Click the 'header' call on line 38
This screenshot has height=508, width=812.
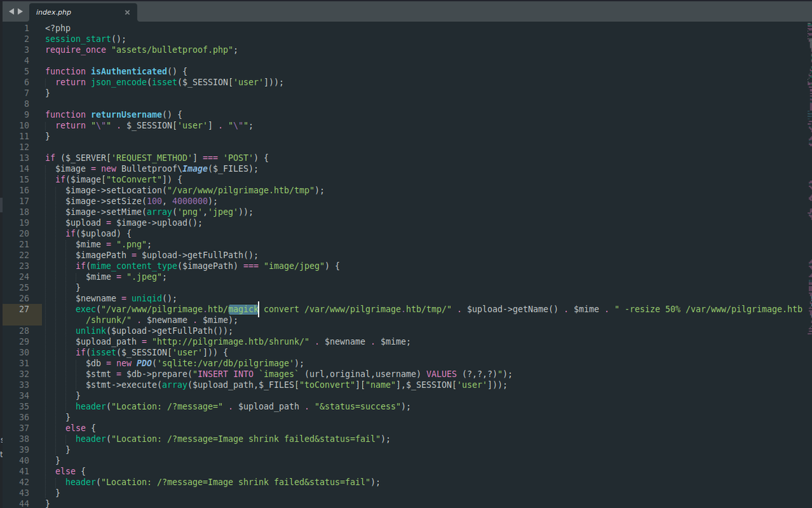(91, 440)
